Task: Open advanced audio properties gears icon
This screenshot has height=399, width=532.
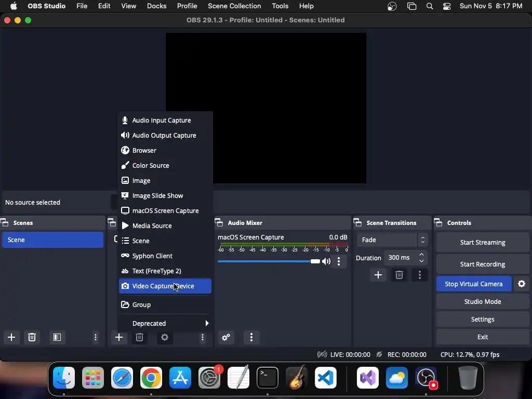Action: (226, 337)
